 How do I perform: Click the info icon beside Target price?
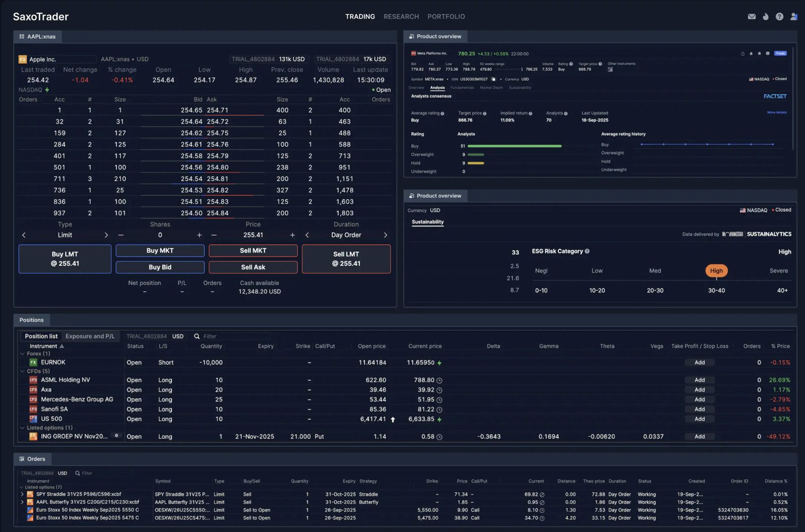coord(485,114)
